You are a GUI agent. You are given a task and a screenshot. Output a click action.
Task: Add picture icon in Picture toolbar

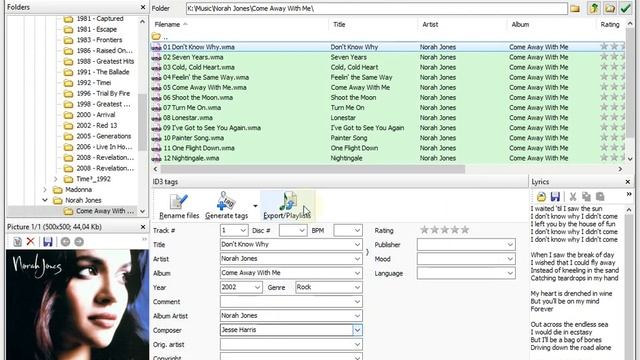(x=17, y=242)
